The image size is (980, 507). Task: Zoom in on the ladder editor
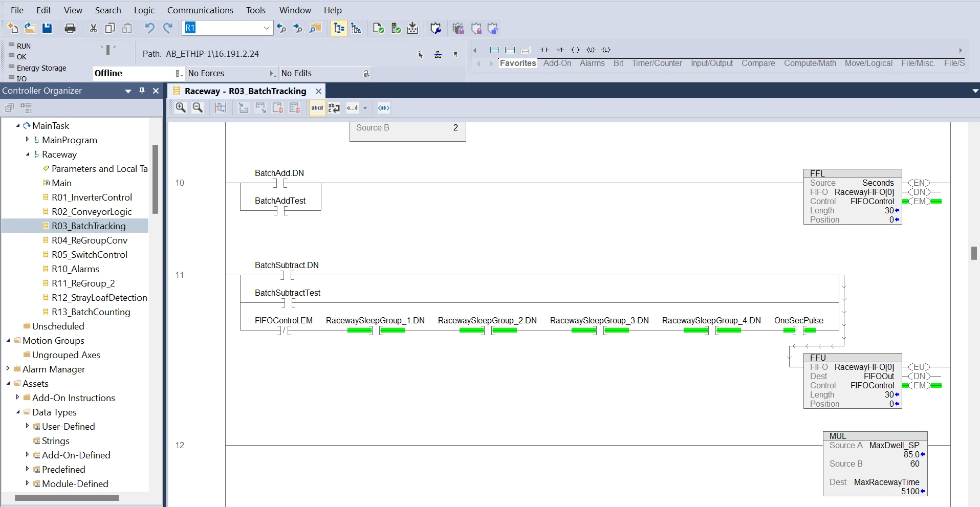pos(181,107)
